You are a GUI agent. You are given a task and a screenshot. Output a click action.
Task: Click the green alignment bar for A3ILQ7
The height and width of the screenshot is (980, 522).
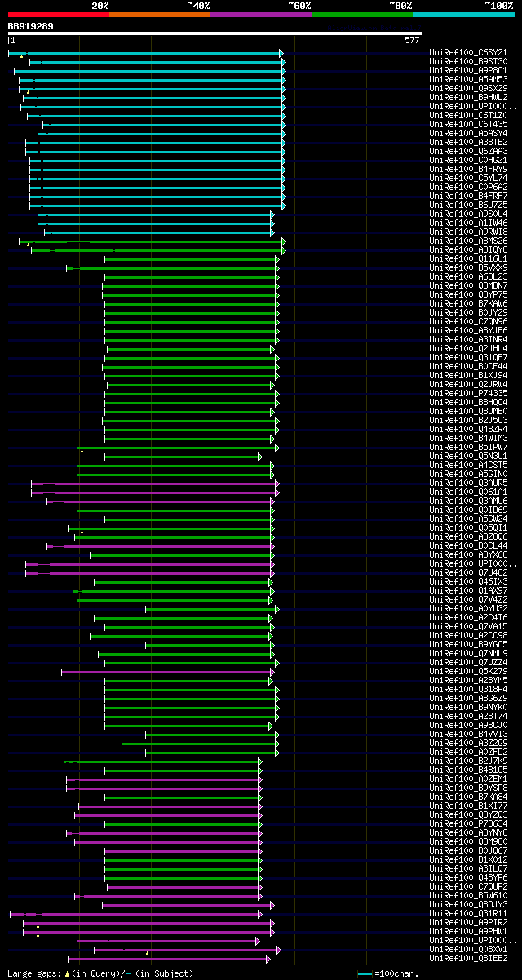184,869
